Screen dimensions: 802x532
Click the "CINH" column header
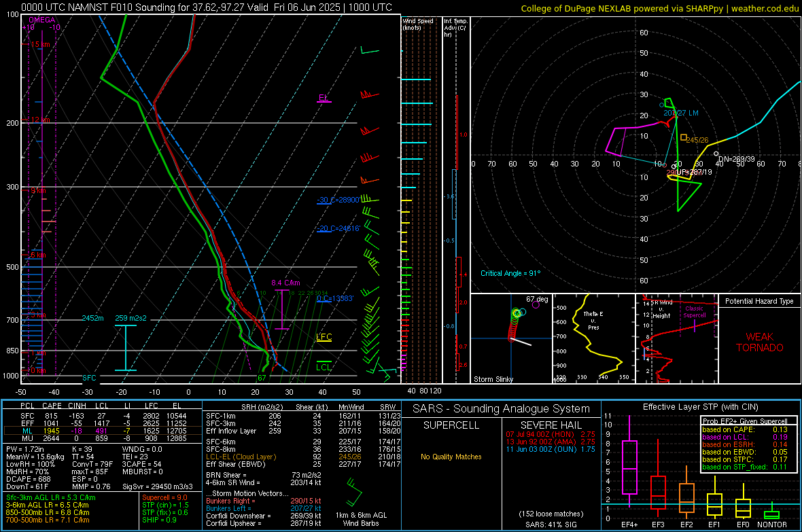pos(77,406)
